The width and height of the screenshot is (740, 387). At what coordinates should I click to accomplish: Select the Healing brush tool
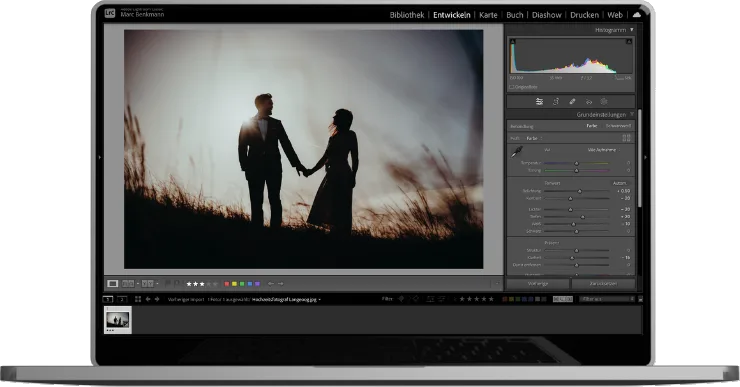(x=572, y=101)
